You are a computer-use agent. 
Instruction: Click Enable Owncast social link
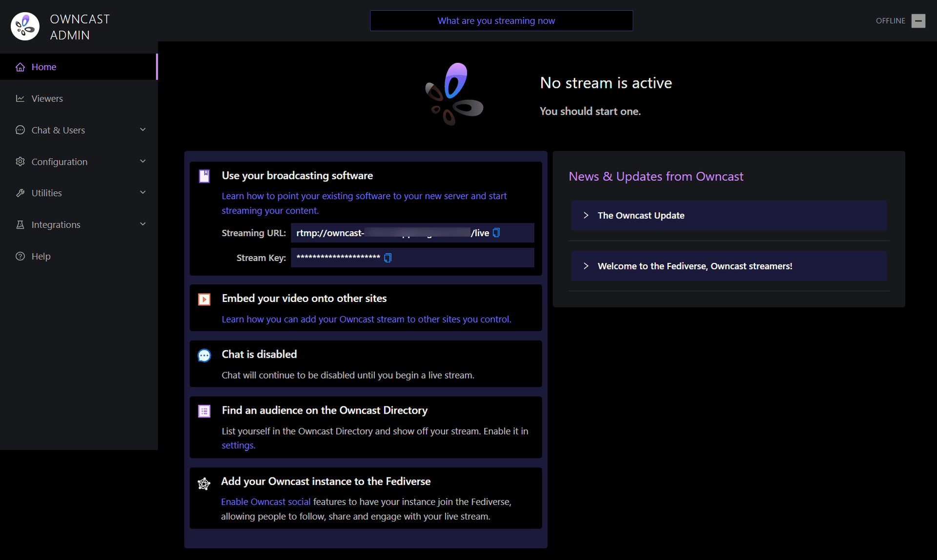(265, 501)
